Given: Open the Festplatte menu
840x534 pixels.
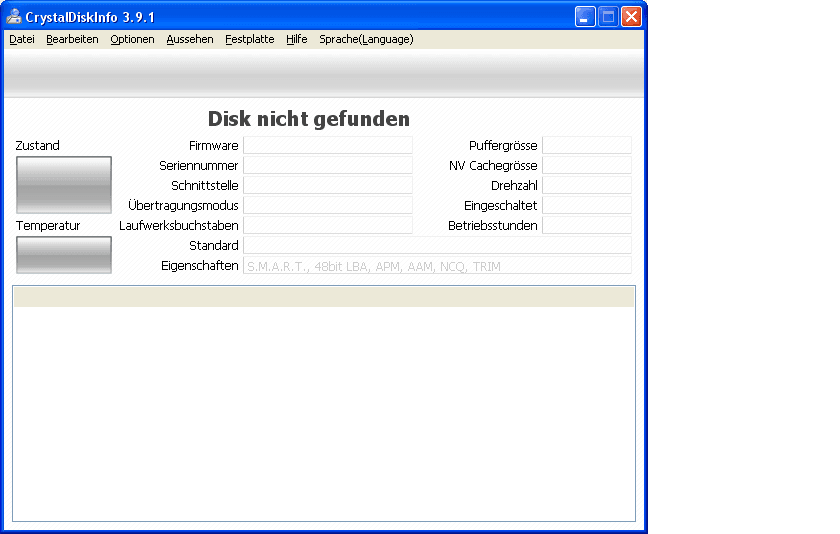Looking at the screenshot, I should click(x=250, y=39).
